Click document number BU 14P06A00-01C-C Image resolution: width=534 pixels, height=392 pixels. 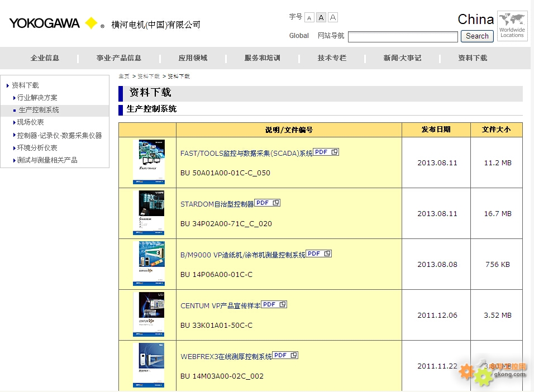[217, 274]
